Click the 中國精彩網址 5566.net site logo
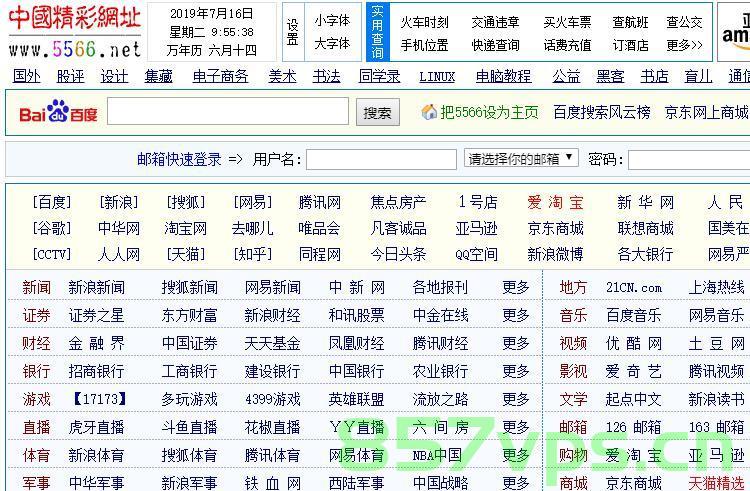The image size is (750, 491). [74, 32]
